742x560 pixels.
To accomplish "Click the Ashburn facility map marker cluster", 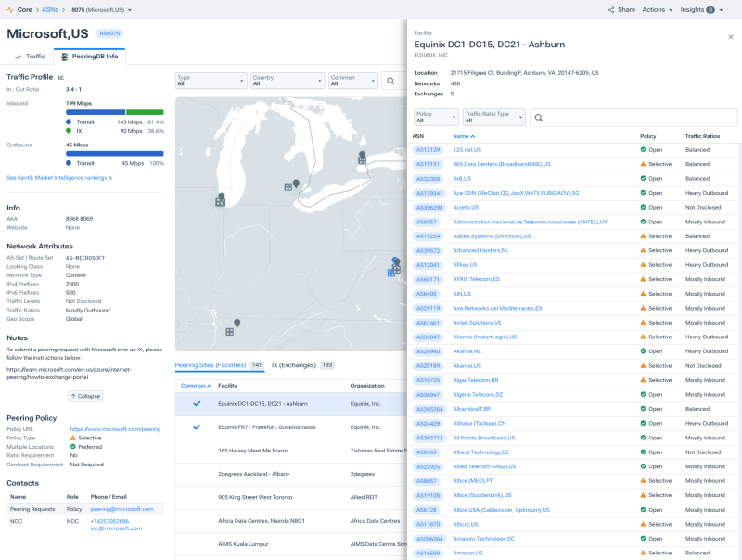I will 395,267.
